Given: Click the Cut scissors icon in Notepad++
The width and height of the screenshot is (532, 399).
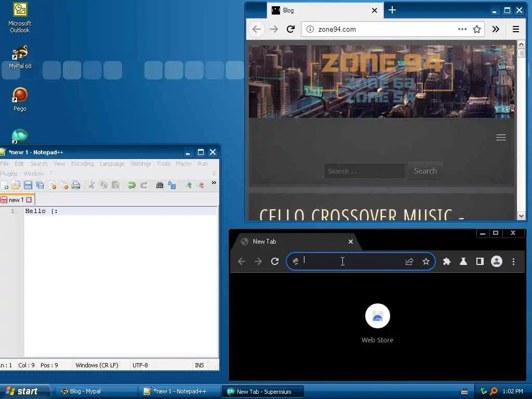Looking at the screenshot, I should pos(91,185).
